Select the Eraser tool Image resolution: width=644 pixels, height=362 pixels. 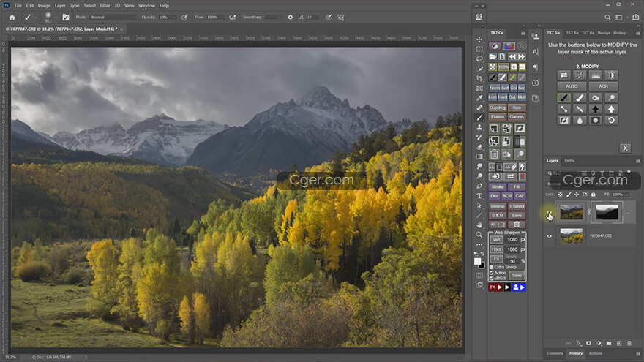479,147
